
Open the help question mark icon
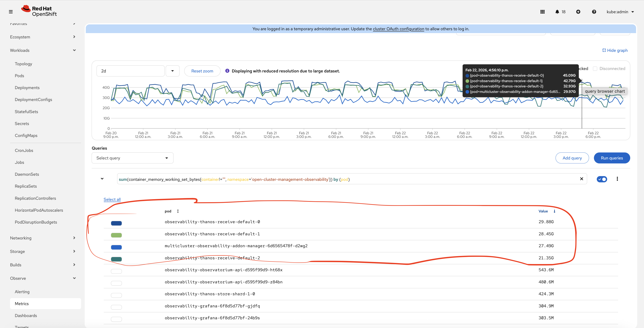pos(594,12)
